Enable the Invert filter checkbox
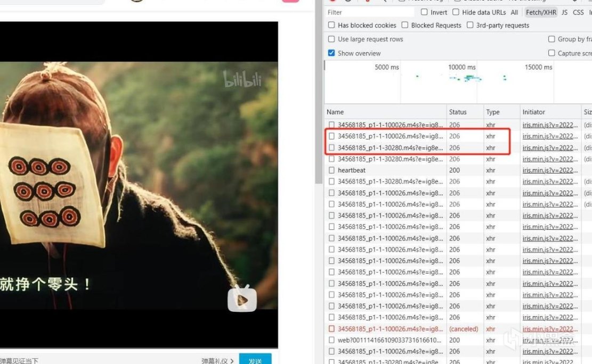 [424, 12]
